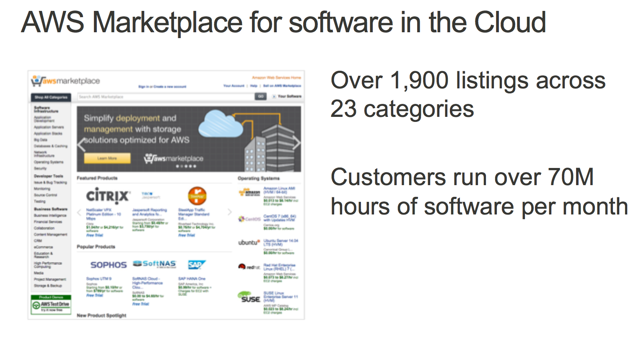This screenshot has height=346, width=644.
Task: Open the SoftNAS product logo
Action: point(154,264)
